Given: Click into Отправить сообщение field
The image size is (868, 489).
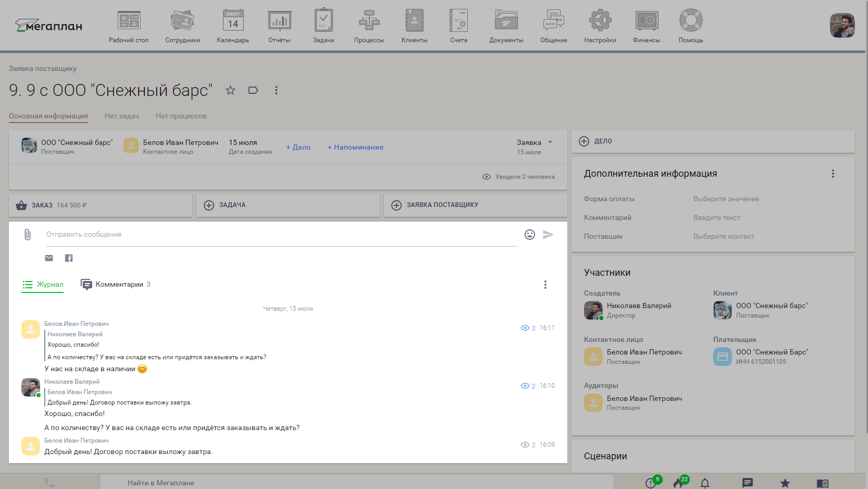Looking at the screenshot, I should (x=281, y=235).
